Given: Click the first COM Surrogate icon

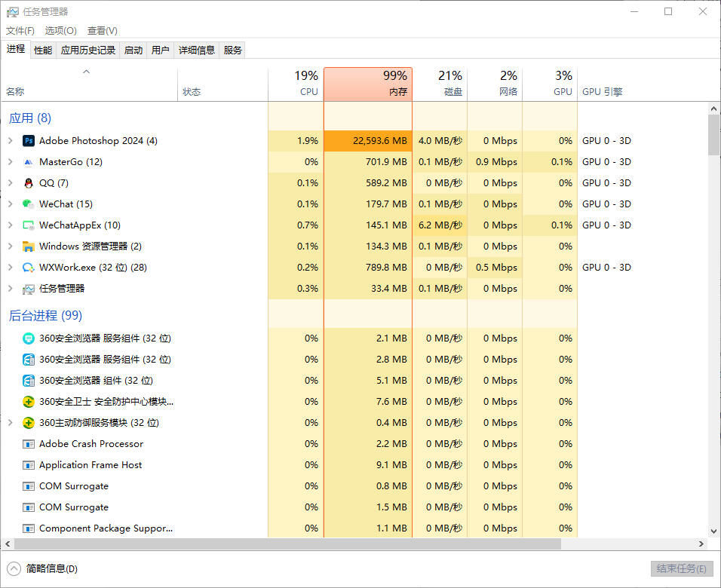Looking at the screenshot, I should [x=29, y=486].
